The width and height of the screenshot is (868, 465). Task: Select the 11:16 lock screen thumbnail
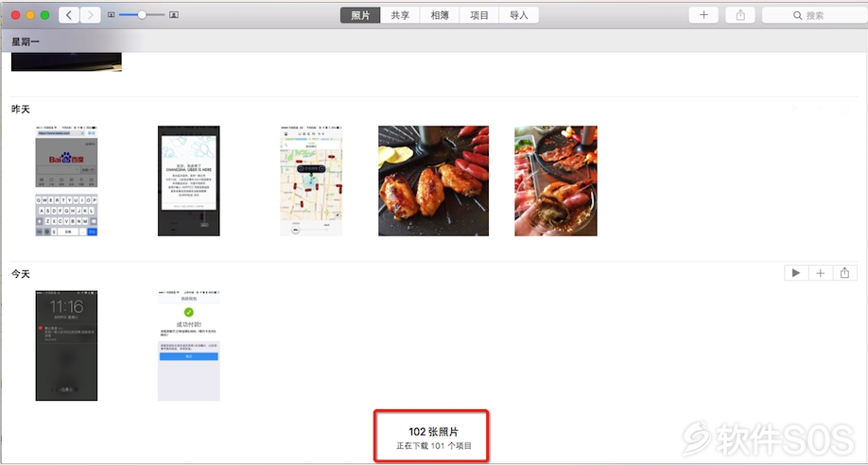(66, 345)
